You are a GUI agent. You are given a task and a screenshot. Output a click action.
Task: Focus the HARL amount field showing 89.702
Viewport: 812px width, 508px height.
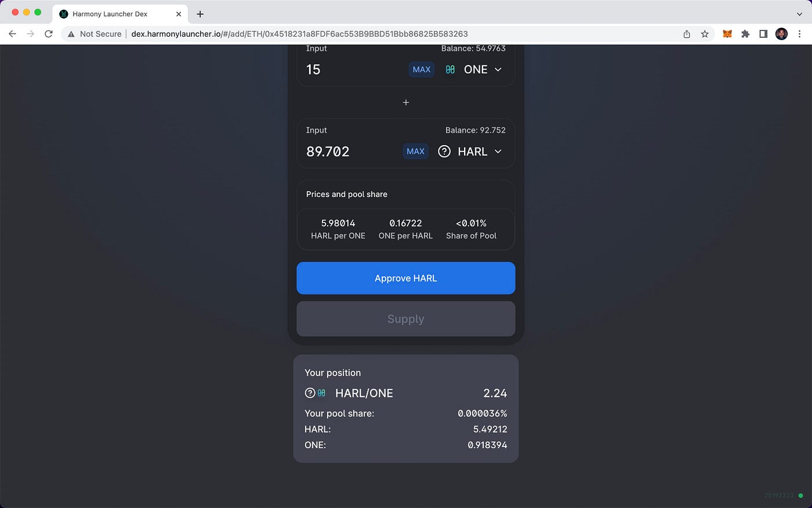point(351,152)
